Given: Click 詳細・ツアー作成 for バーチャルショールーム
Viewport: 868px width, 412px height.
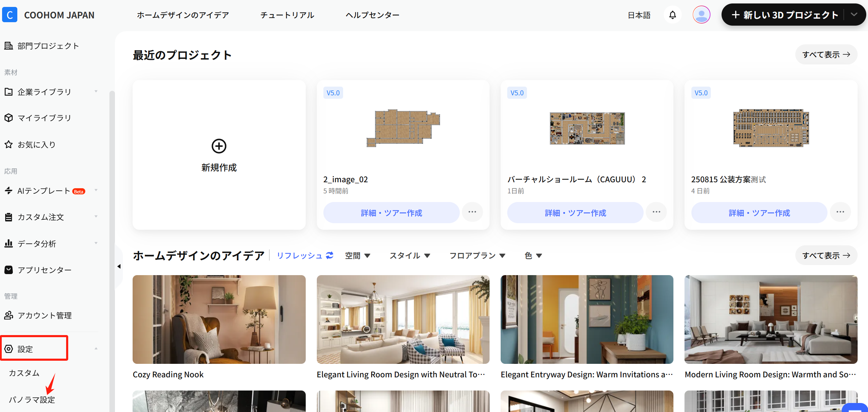Looking at the screenshot, I should point(575,212).
